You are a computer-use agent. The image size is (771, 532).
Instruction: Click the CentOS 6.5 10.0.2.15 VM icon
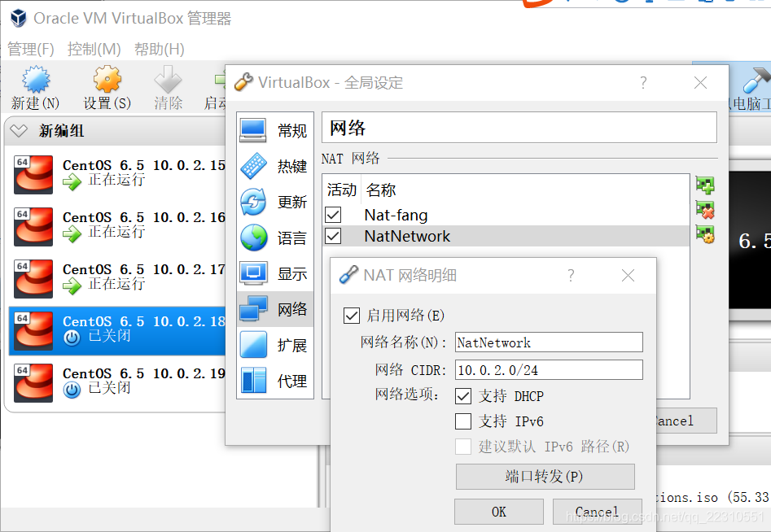(x=33, y=174)
